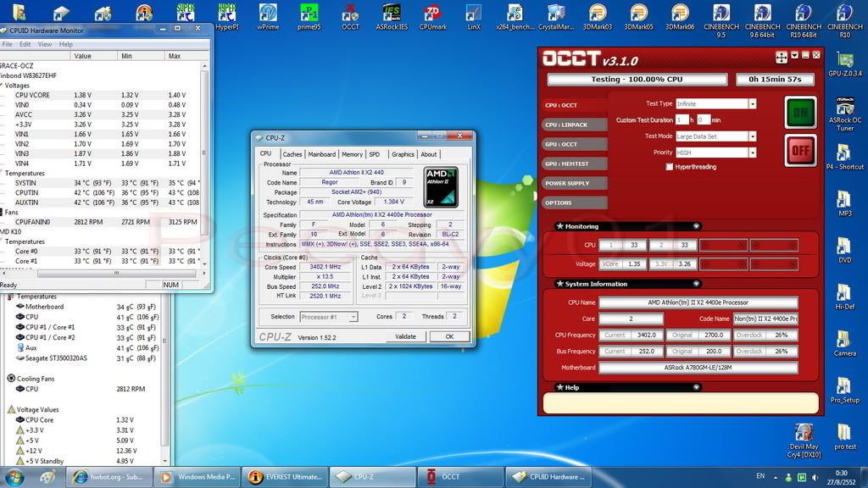This screenshot has height=488, width=868.
Task: Open the GPU-Z.0.3.4 desktop icon
Action: (845, 64)
